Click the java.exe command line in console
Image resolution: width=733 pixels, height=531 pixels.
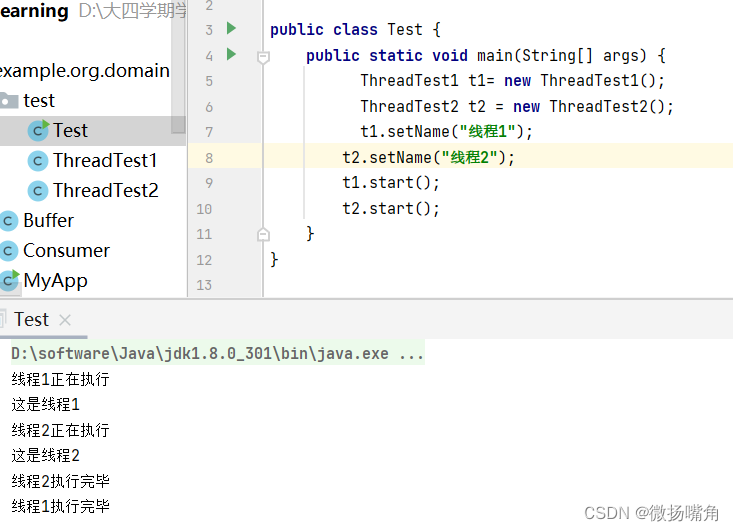pos(217,353)
